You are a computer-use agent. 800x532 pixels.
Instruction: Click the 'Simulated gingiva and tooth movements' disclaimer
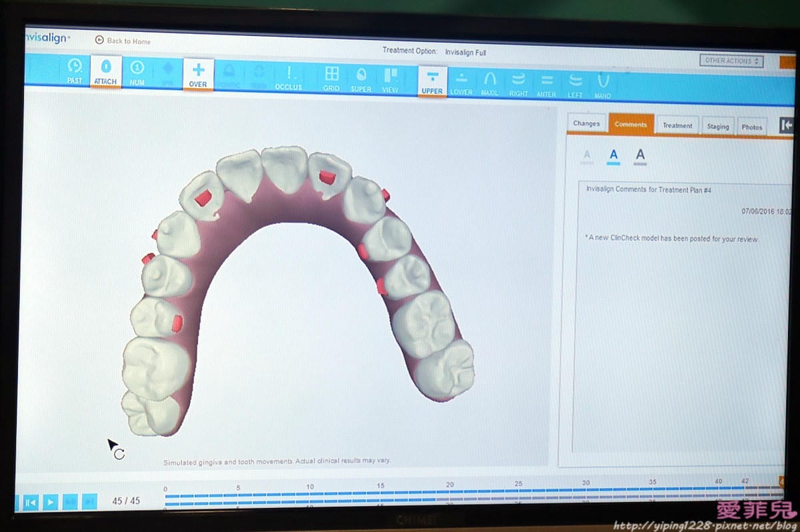pyautogui.click(x=277, y=461)
